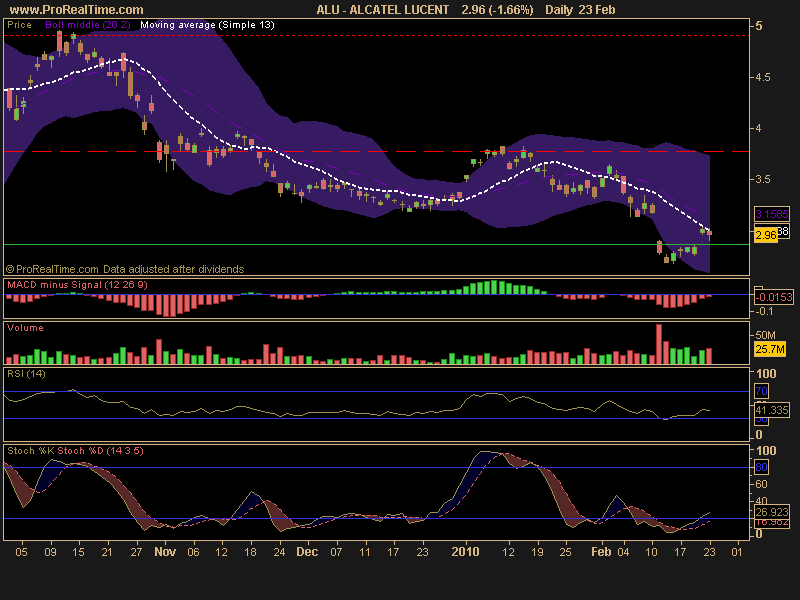Click the Dec month label
The width and height of the screenshot is (800, 600).
[x=307, y=552]
